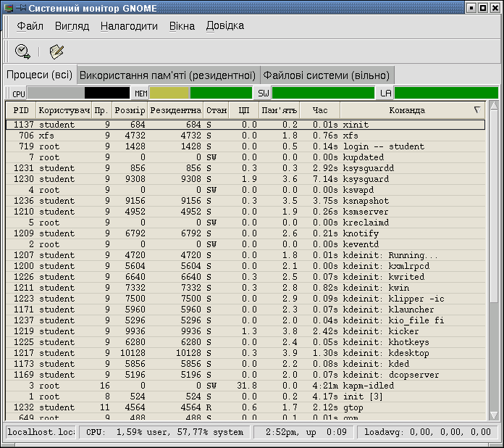Image resolution: width=504 pixels, height=448 pixels.
Task: Select the xfs process row
Action: [x=245, y=136]
